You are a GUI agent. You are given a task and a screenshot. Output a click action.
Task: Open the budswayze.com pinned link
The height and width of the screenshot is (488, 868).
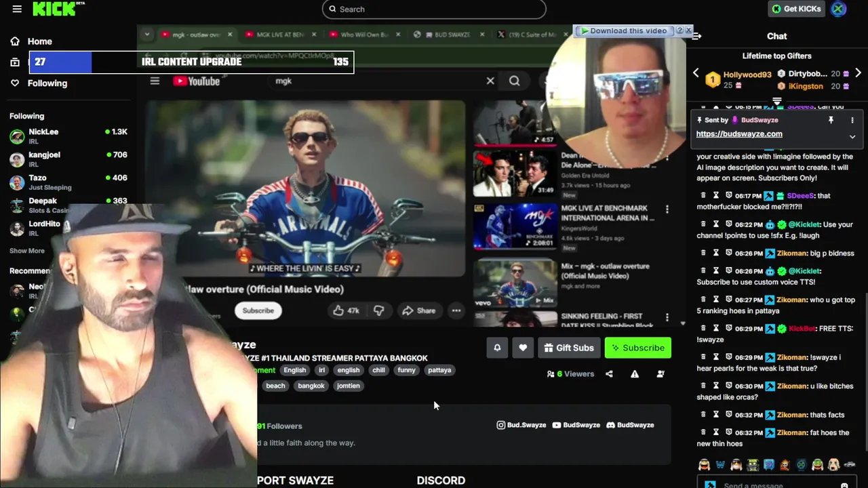click(739, 134)
